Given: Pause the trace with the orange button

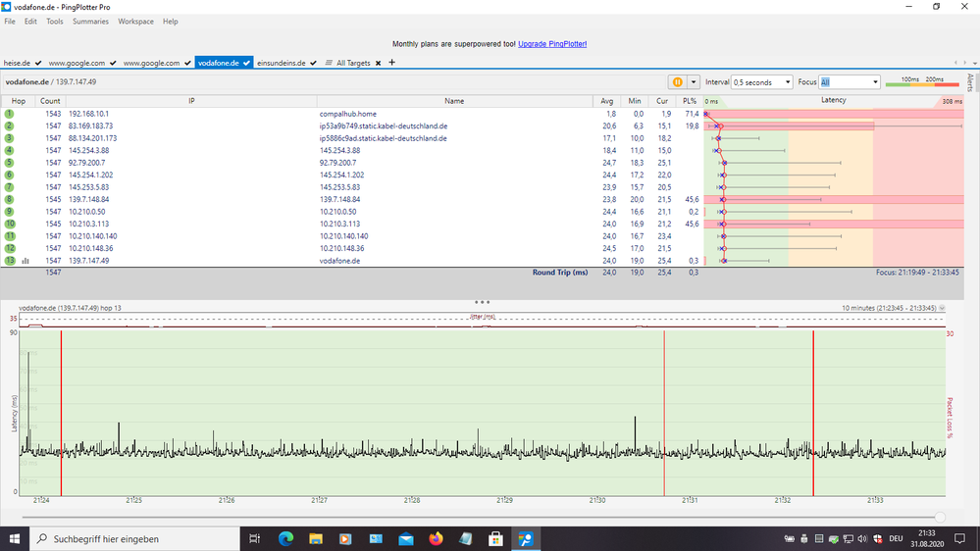Looking at the screenshot, I should tap(677, 82).
